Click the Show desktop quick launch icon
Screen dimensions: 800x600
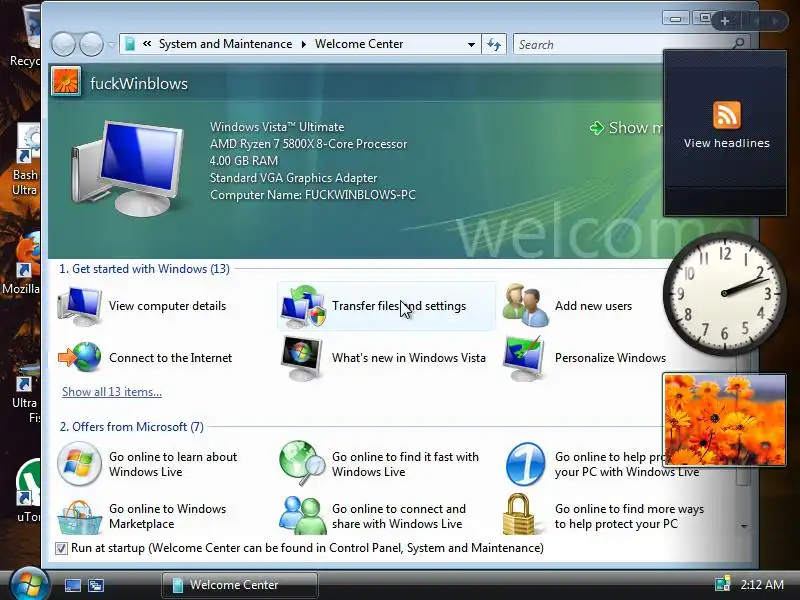point(72,585)
